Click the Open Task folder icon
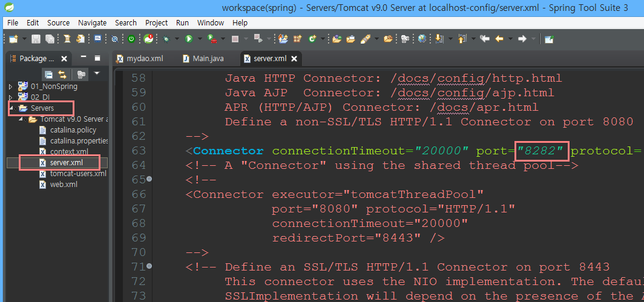Image resolution: width=644 pixels, height=302 pixels. [351, 39]
